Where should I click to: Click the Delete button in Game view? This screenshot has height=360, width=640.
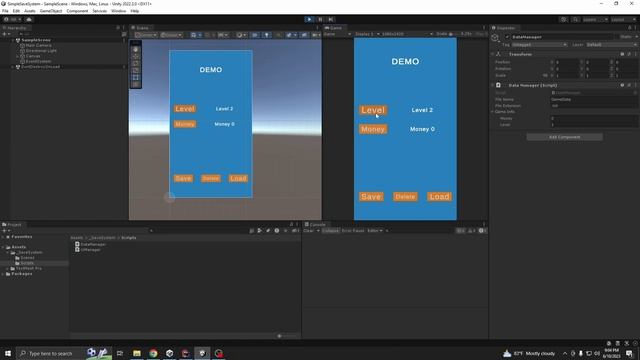coord(405,197)
